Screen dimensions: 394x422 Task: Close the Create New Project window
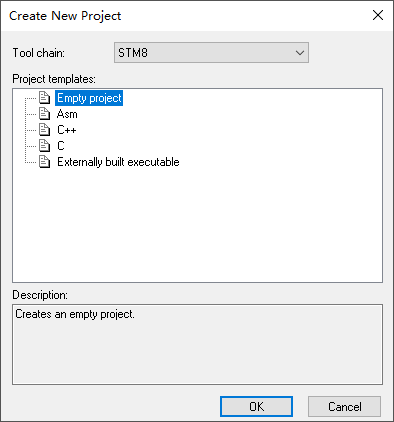tap(378, 15)
